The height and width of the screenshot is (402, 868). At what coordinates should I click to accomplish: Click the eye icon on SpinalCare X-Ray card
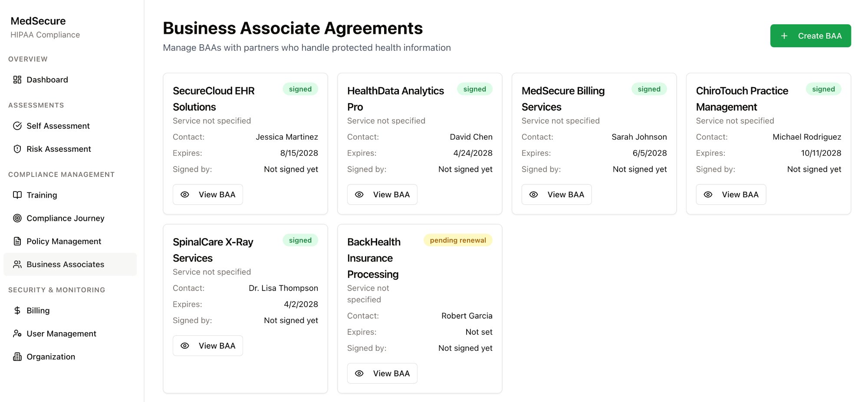[x=185, y=345]
